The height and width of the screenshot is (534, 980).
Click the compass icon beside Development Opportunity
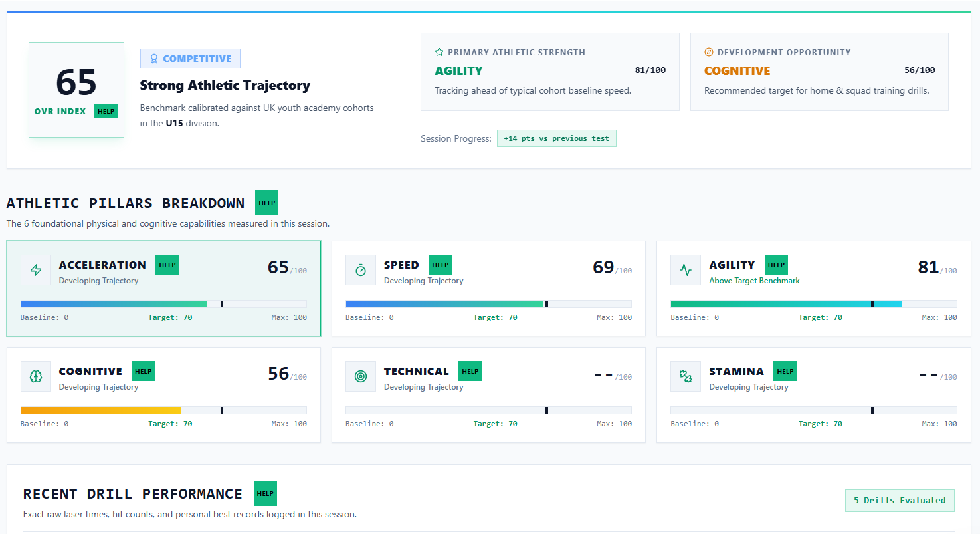pyautogui.click(x=709, y=52)
